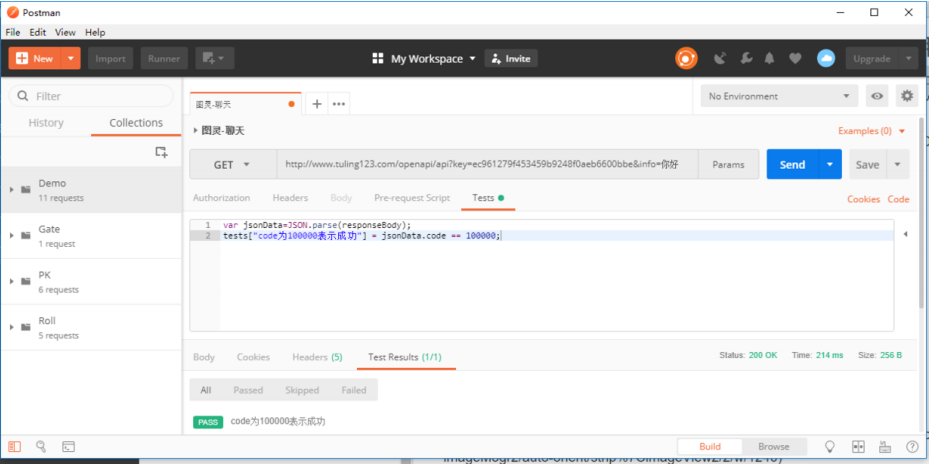Image resolution: width=929 pixels, height=464 pixels.
Task: Expand the request name 图灵-聊天 triangle
Action: pos(196,131)
